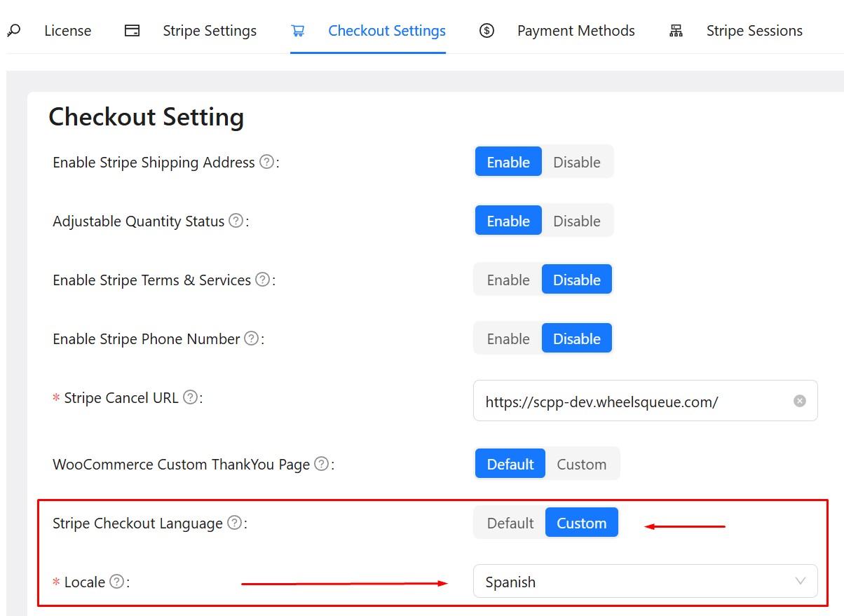This screenshot has width=844, height=616.
Task: Click help icon beside Enable Stripe Shipping Address
Action: coord(266,162)
